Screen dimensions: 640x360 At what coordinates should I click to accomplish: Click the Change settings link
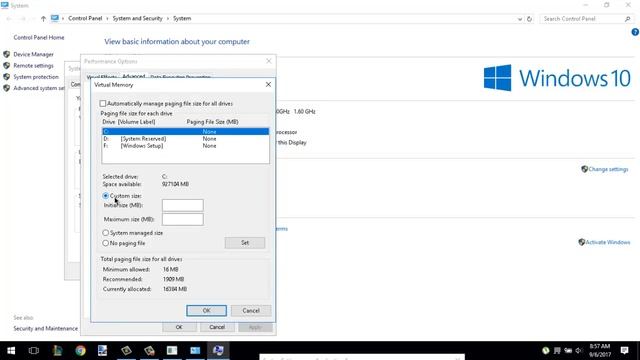pyautogui.click(x=608, y=169)
